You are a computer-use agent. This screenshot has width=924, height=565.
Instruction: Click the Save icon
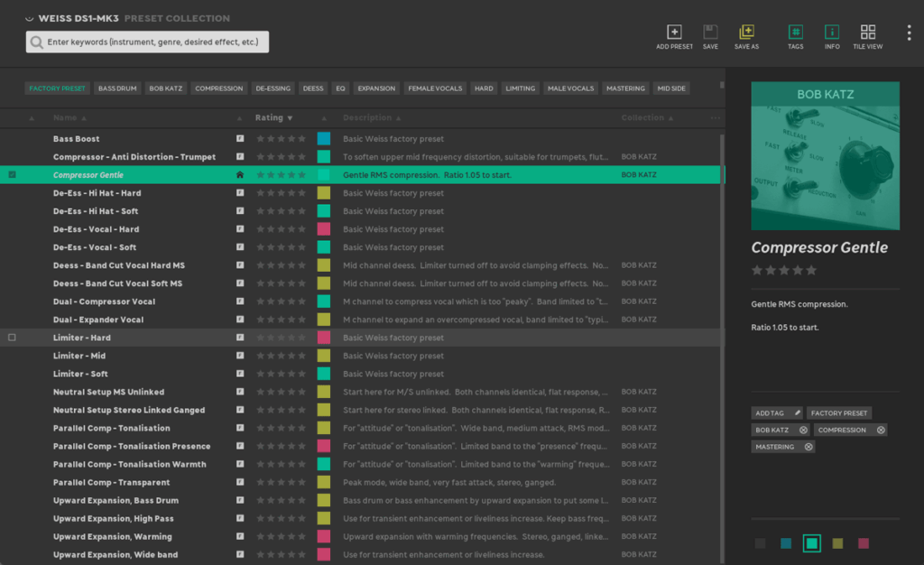point(710,32)
